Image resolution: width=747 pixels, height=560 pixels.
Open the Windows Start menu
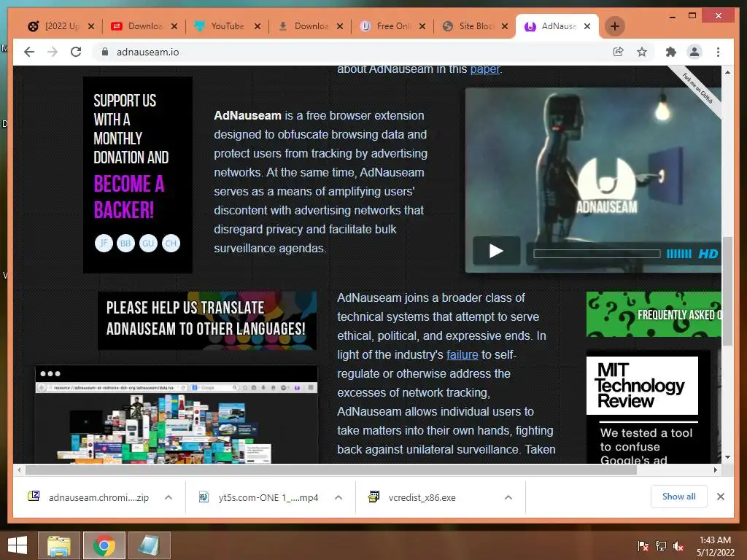18,545
